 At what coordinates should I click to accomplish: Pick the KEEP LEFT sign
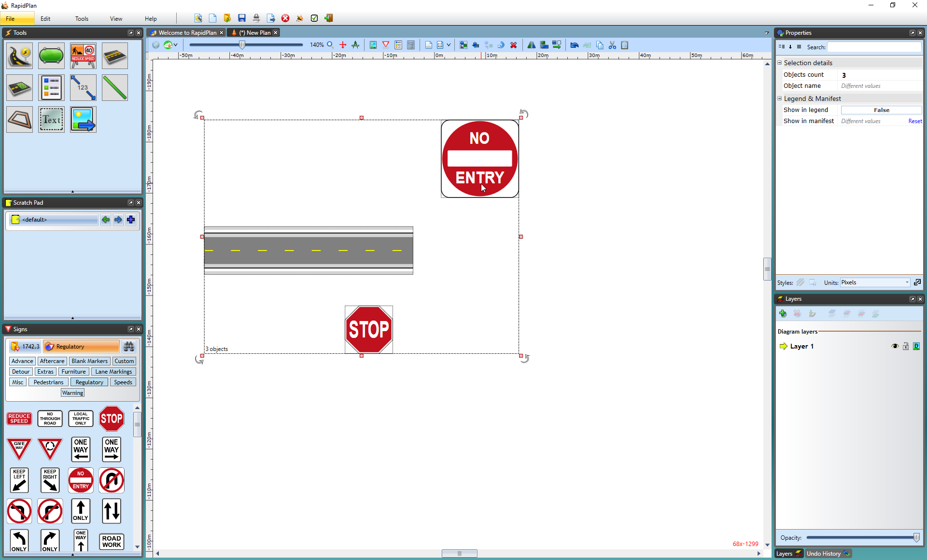point(19,480)
